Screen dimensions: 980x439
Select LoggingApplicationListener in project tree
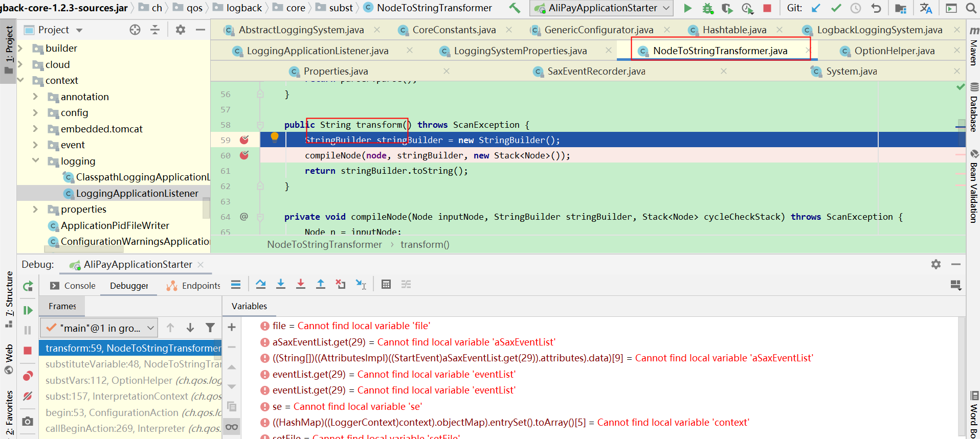137,193
